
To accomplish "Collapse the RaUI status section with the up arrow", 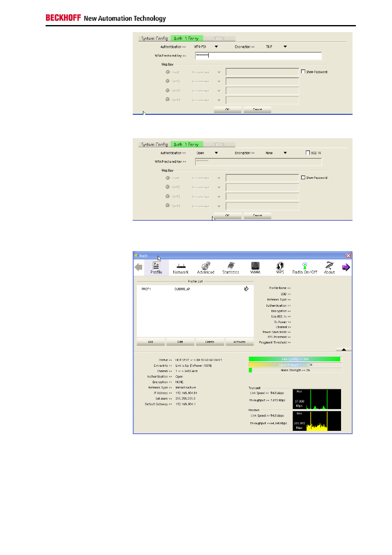I will click(344, 349).
